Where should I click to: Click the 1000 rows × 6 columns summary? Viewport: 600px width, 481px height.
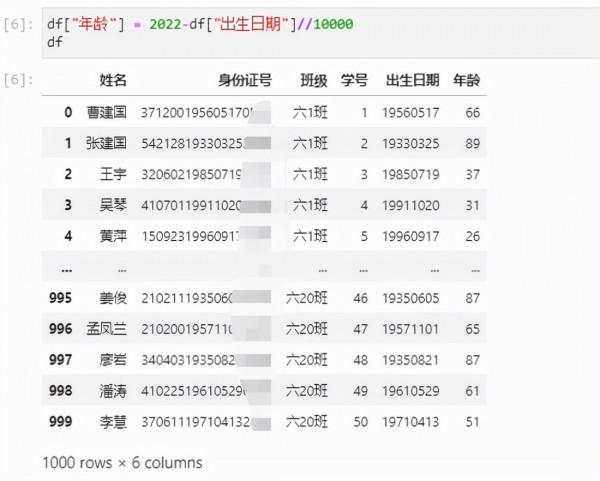click(122, 463)
